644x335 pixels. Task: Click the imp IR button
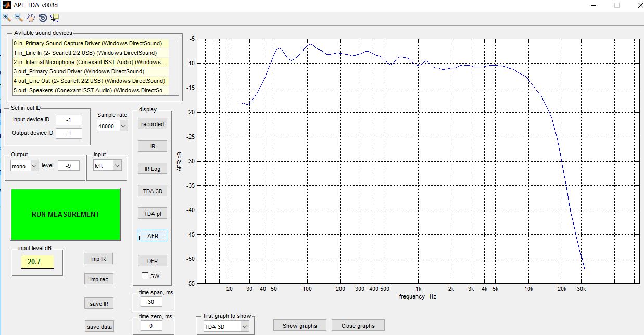click(98, 259)
